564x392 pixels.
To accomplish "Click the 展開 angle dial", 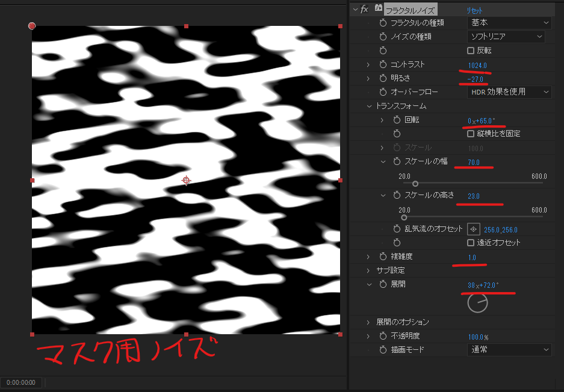I will coord(478,303).
